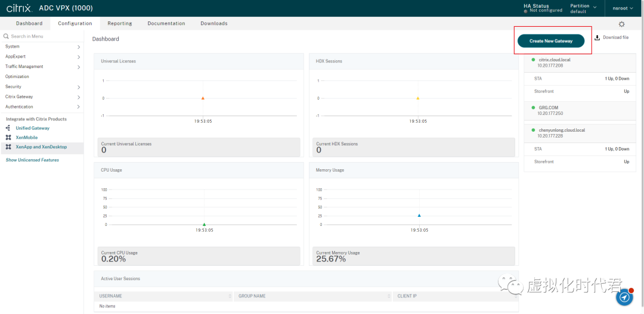Viewport: 644px width, 314px height.
Task: Expand the System menu chevron
Action: coord(79,47)
